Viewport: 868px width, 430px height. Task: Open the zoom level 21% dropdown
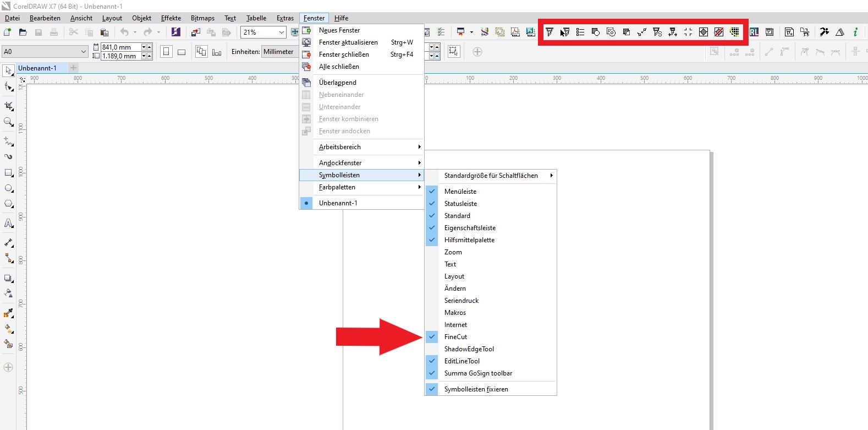point(282,32)
